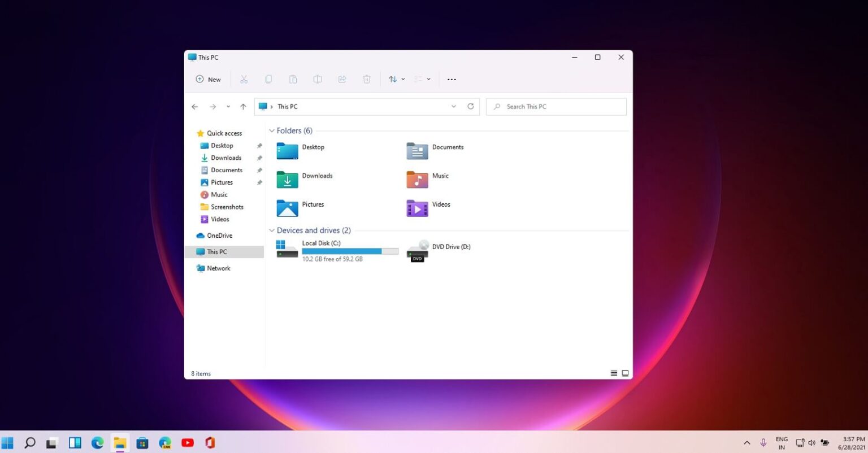The height and width of the screenshot is (453, 868).
Task: Click the Rename icon in the toolbar
Action: (x=318, y=79)
